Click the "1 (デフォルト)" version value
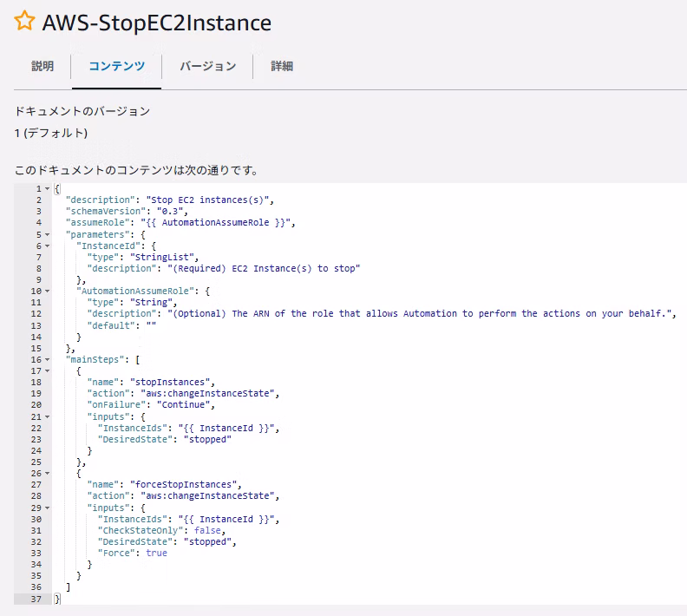This screenshot has width=687, height=616. (x=51, y=133)
